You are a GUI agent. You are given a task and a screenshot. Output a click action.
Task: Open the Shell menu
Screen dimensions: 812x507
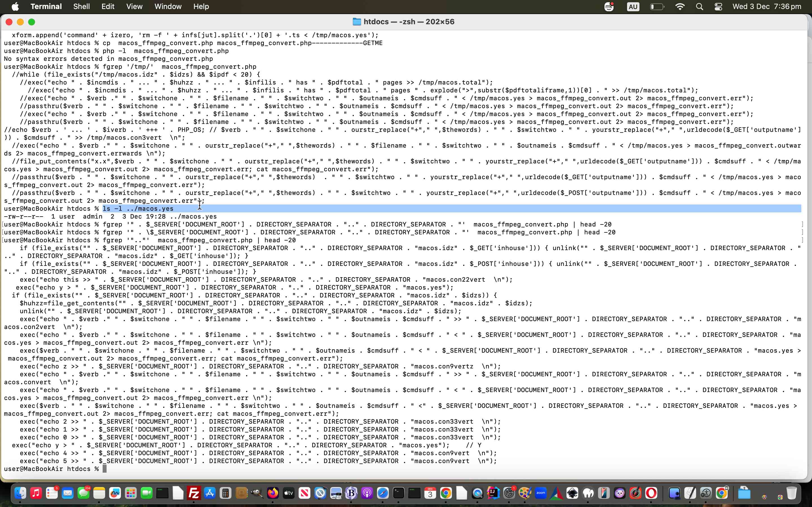81,6
